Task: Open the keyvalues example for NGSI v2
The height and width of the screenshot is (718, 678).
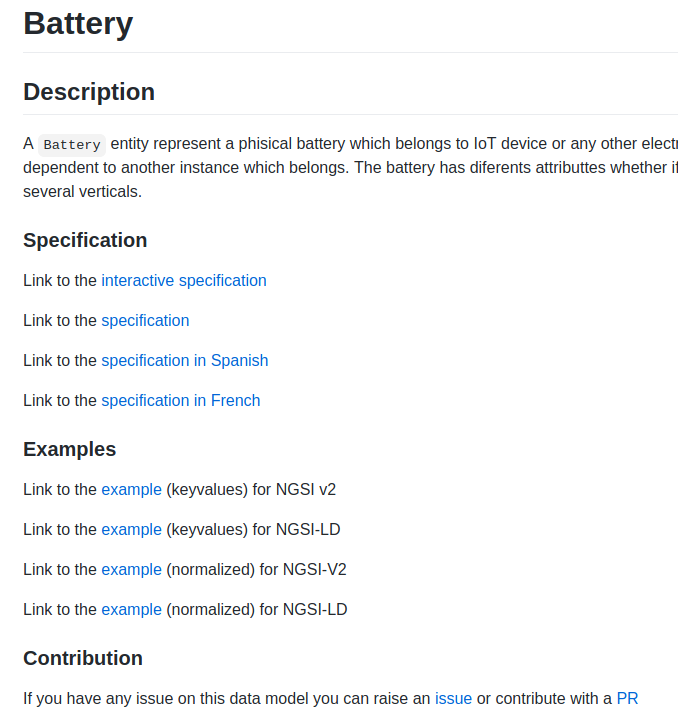Action: point(131,490)
